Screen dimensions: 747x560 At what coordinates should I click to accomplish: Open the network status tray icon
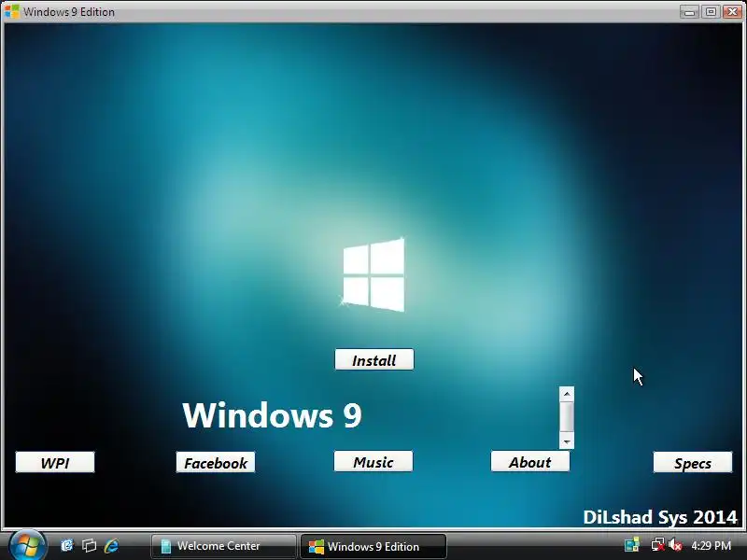tap(657, 545)
